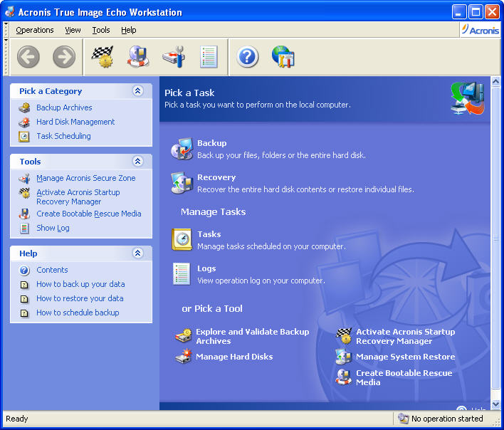The height and width of the screenshot is (430, 504).
Task: Click the Hard Disk Management link
Action: tap(75, 122)
